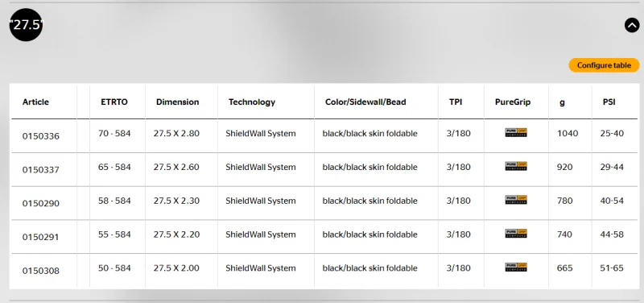Open the Configure table options
Image resolution: width=644 pixels, height=303 pixels.
(604, 65)
